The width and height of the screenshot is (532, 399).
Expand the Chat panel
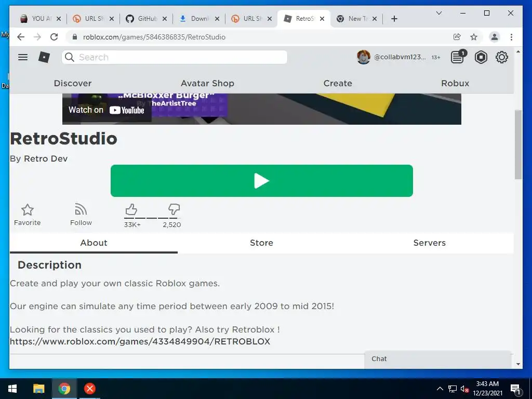(x=437, y=359)
